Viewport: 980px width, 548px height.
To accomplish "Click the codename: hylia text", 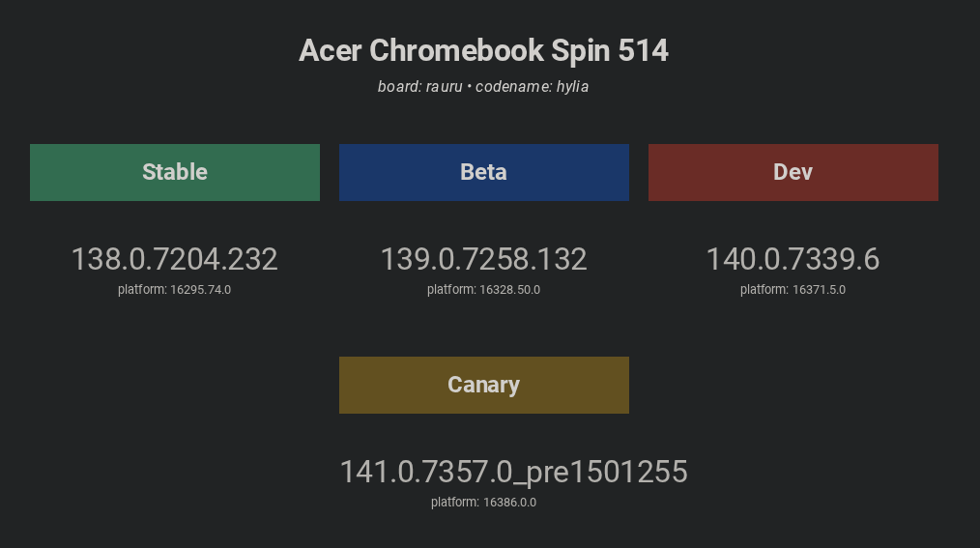I will pyautogui.click(x=532, y=87).
